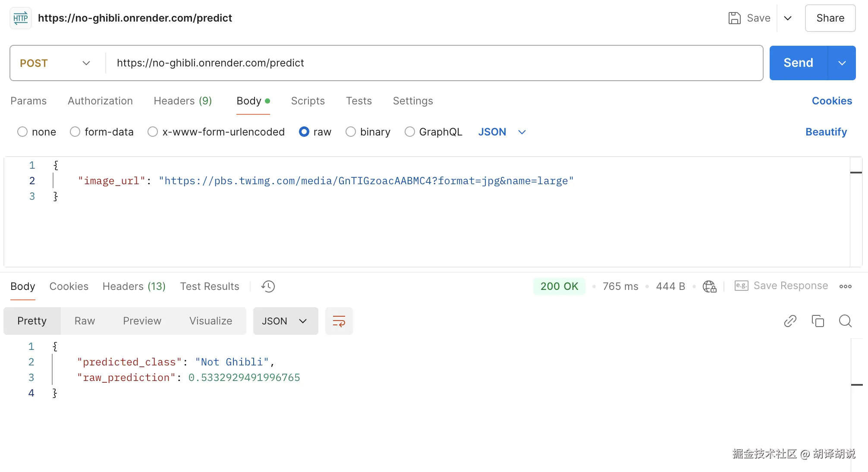Select the form-data radio option
This screenshot has width=868, height=472.
tap(75, 132)
